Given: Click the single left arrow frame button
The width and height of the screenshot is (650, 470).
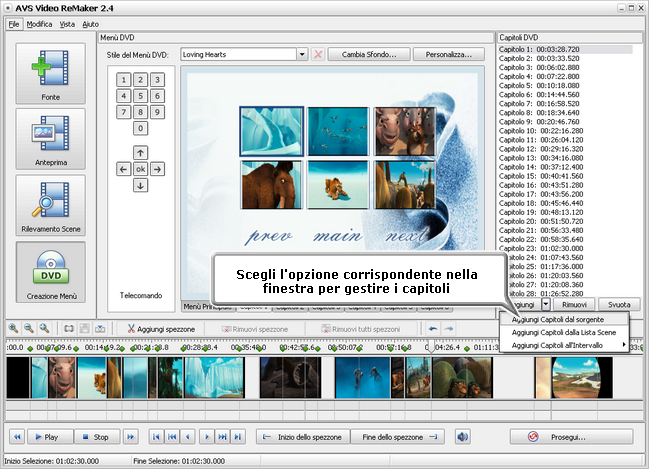Looking at the screenshot, I should 188,436.
